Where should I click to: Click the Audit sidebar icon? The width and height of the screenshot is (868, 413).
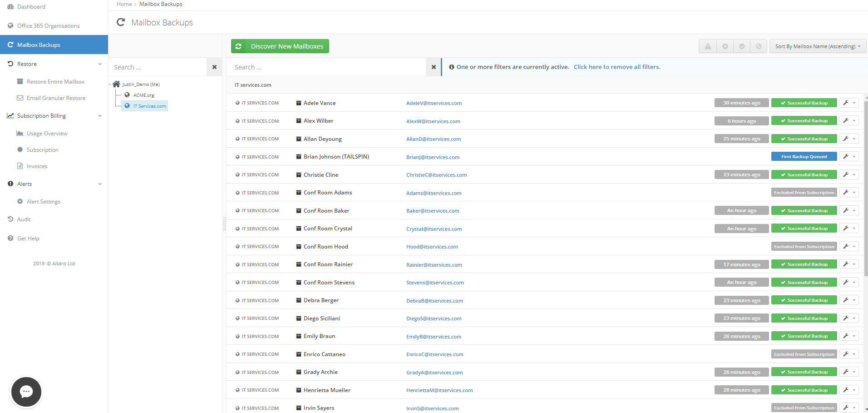(x=10, y=219)
